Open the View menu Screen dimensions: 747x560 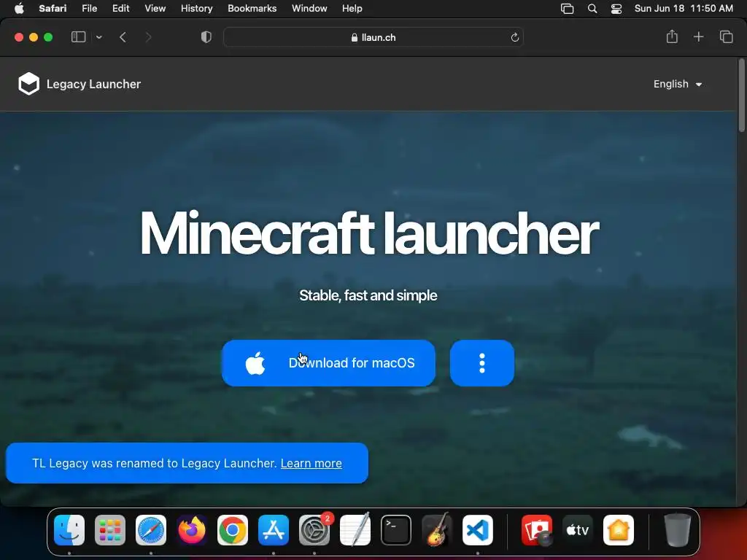pos(155,8)
